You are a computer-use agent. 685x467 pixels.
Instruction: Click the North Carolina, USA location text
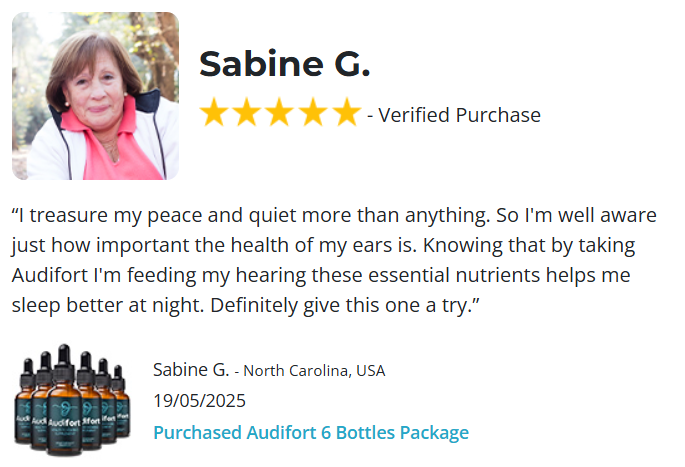click(315, 371)
